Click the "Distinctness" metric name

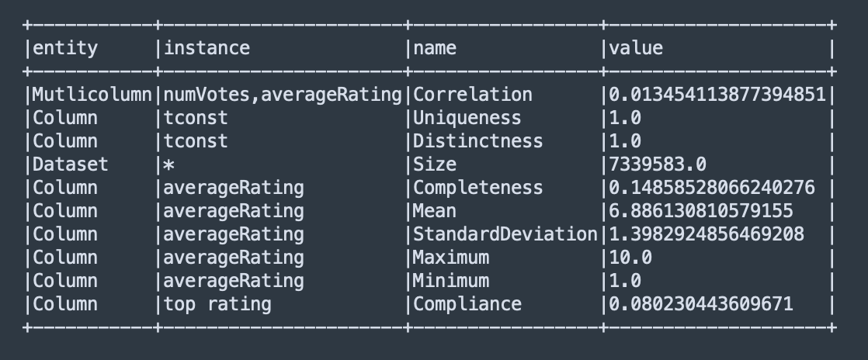pyautogui.click(x=478, y=141)
